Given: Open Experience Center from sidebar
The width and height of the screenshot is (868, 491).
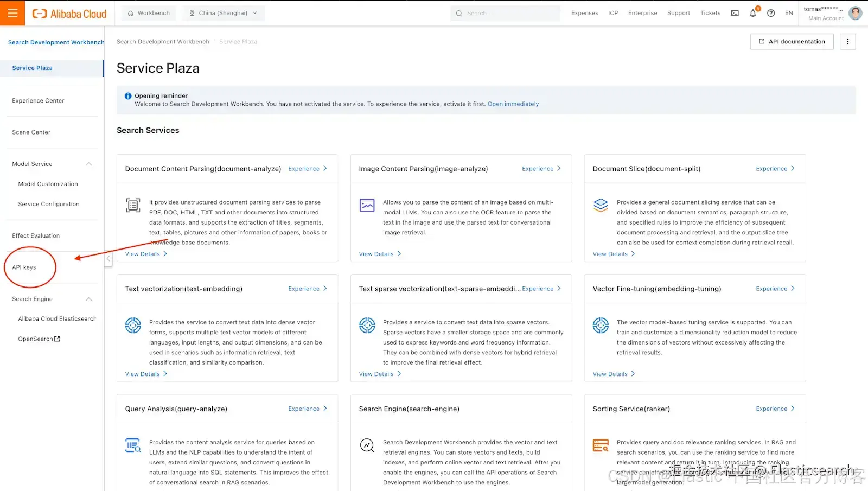Looking at the screenshot, I should click(38, 101).
